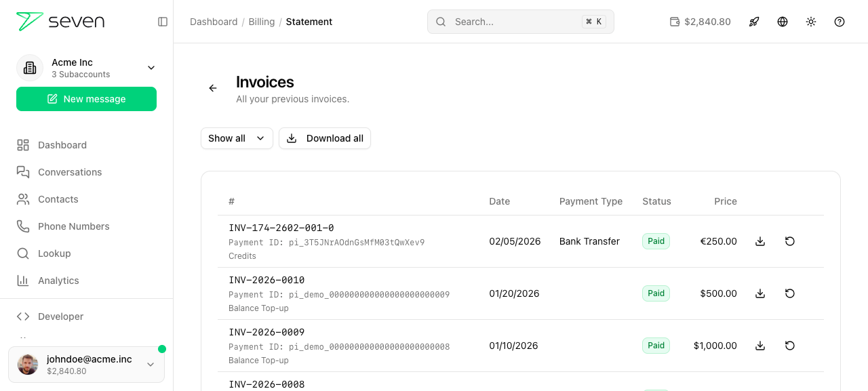Click the date 01/10/2026
This screenshot has height=391, width=868.
pos(514,346)
